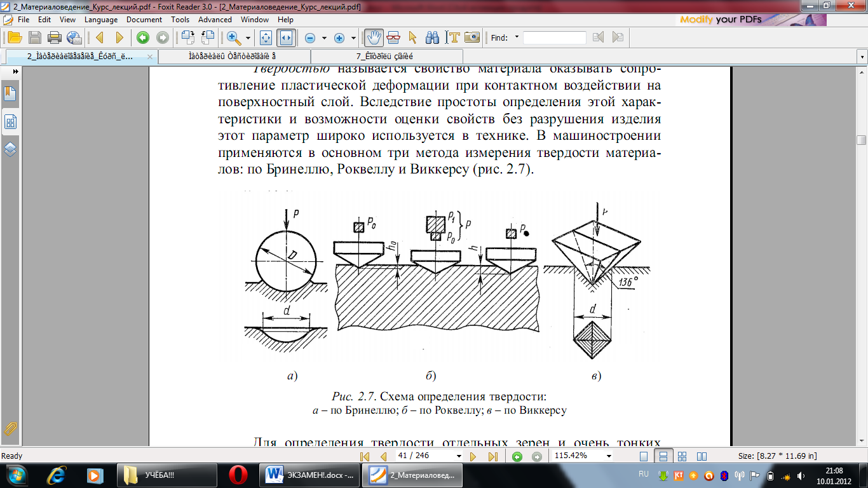The width and height of the screenshot is (868, 488).
Task: Click the green Previous View button in toolbar
Action: tap(143, 37)
